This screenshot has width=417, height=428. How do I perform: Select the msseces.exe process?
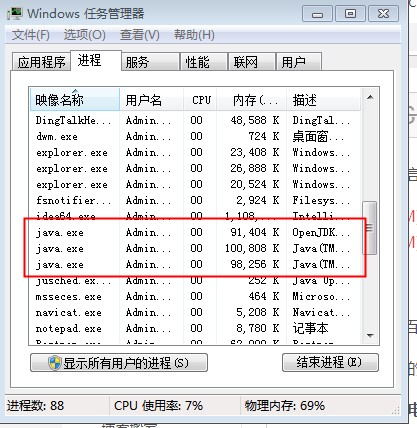(195, 296)
